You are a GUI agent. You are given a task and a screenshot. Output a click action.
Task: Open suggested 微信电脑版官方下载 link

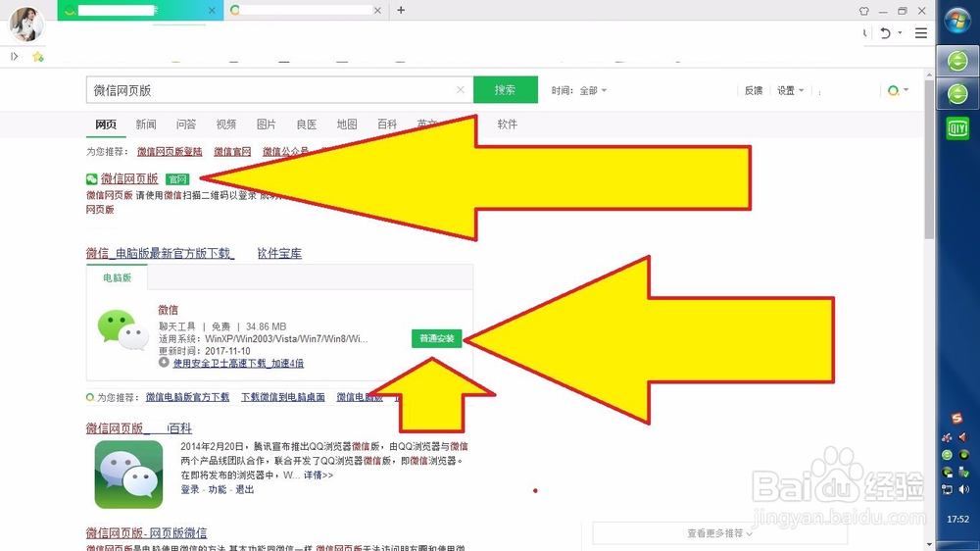coord(187,397)
